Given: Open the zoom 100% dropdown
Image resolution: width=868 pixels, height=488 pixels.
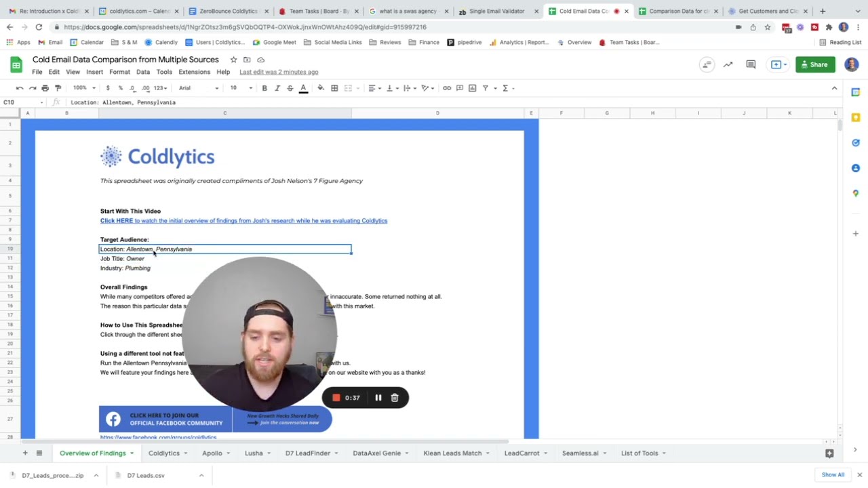Looking at the screenshot, I should point(85,88).
